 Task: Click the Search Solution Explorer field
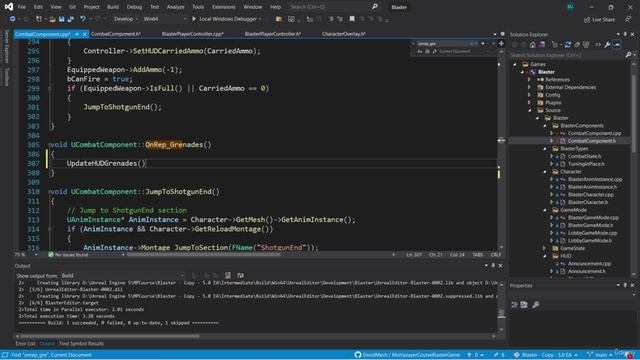(567, 55)
